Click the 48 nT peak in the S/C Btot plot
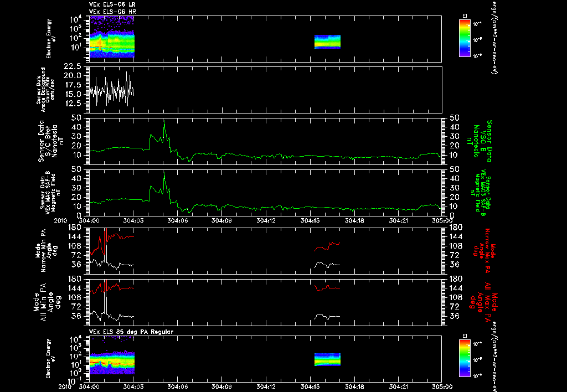 [x=164, y=121]
